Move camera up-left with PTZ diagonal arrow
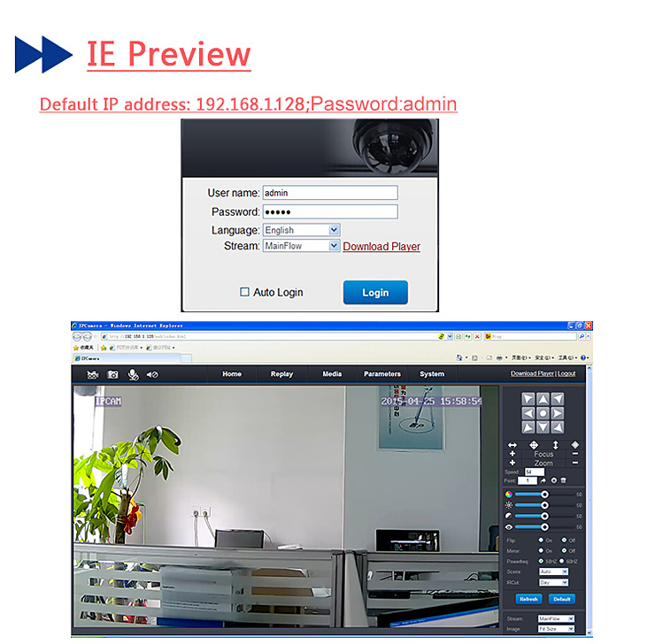The image size is (655, 644). [x=528, y=399]
